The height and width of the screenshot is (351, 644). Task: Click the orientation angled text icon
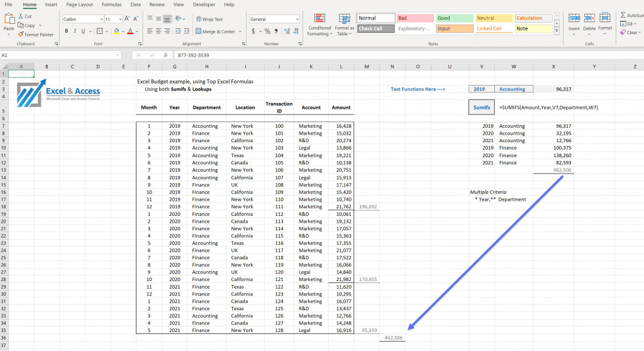pos(178,19)
